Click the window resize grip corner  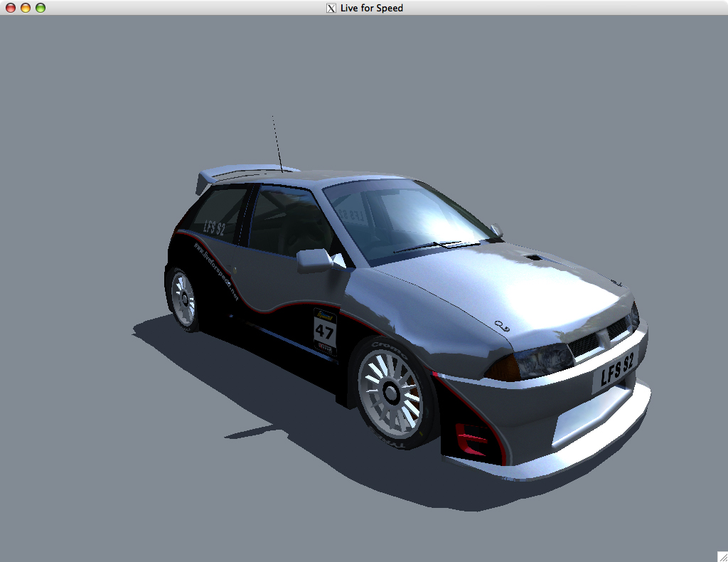click(722, 556)
